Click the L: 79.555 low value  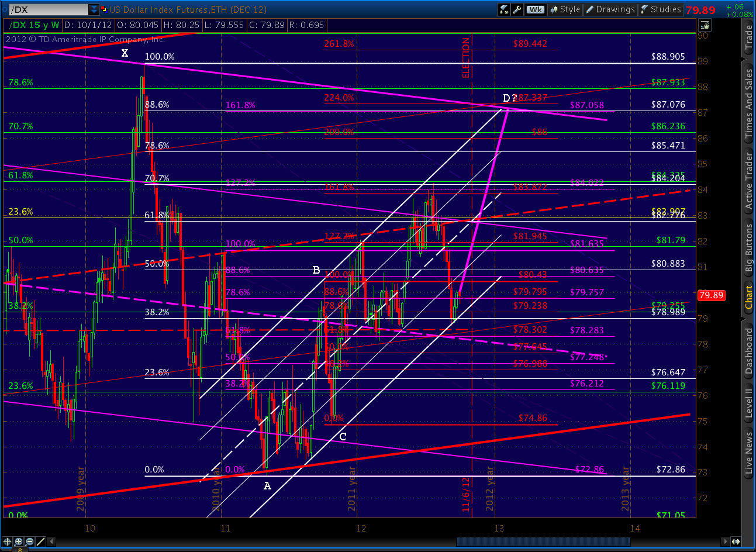[x=223, y=25]
